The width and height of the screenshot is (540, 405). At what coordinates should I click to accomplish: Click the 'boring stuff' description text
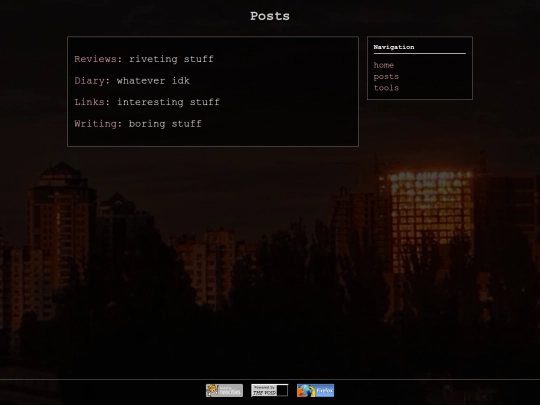[x=165, y=124]
